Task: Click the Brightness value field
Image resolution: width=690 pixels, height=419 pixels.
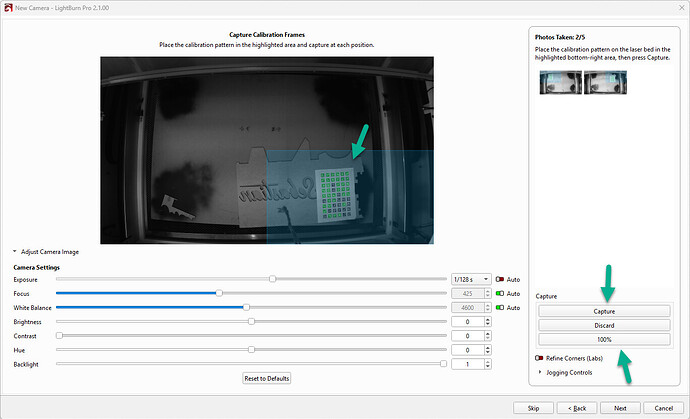Action: 467,322
